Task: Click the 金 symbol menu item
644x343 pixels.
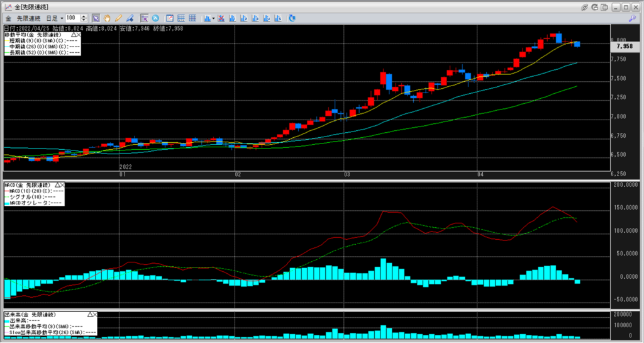Action: [x=8, y=18]
